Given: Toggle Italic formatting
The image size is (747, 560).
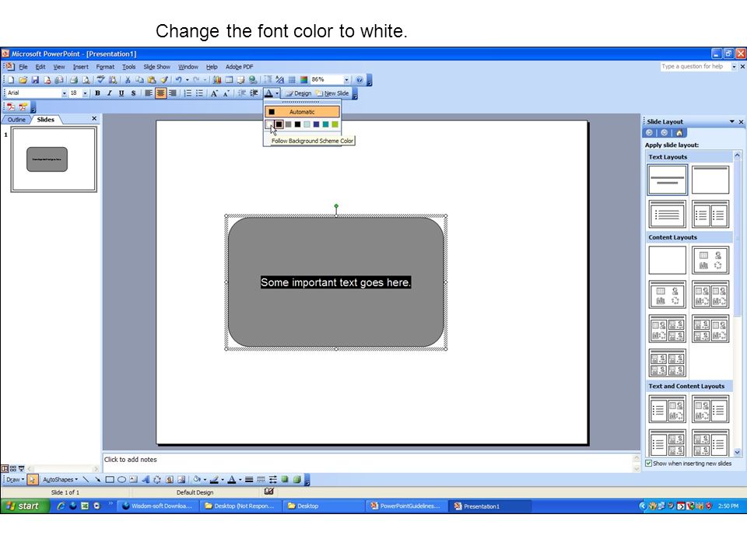Looking at the screenshot, I should [110, 93].
